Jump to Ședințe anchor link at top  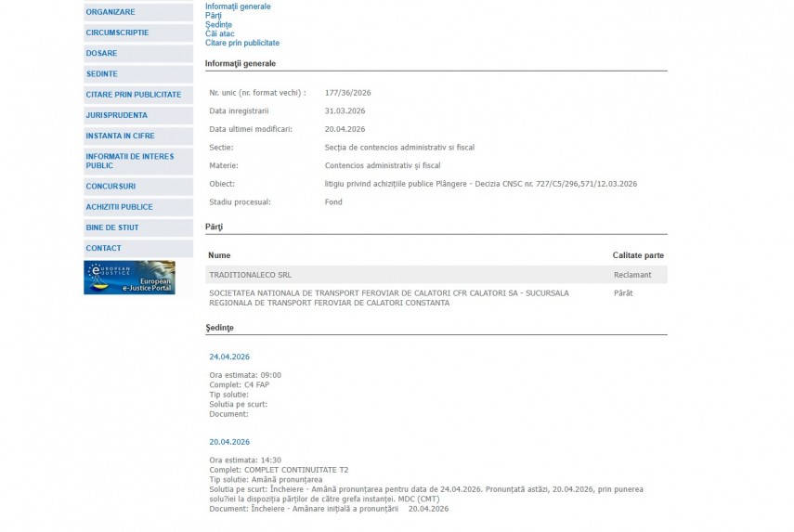(218, 25)
